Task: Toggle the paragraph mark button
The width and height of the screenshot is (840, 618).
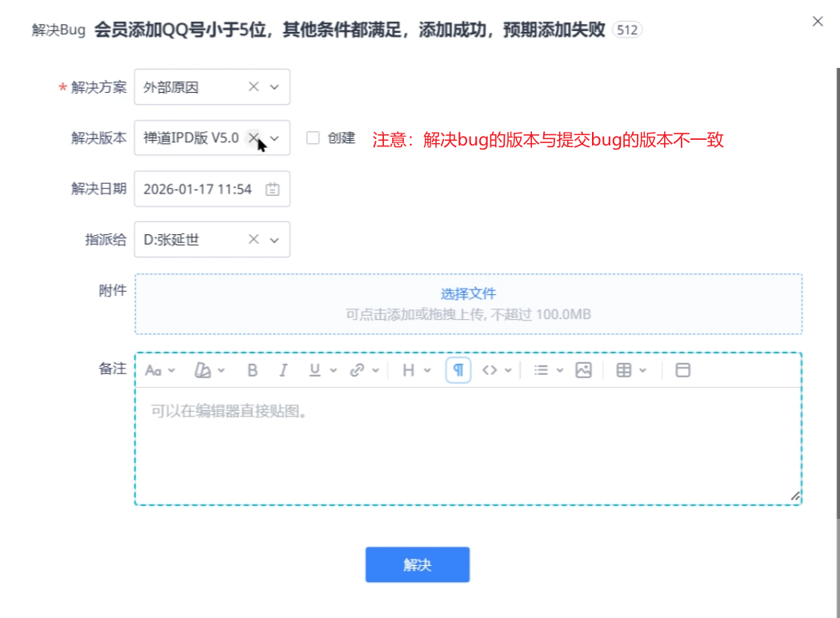Action: [x=458, y=370]
